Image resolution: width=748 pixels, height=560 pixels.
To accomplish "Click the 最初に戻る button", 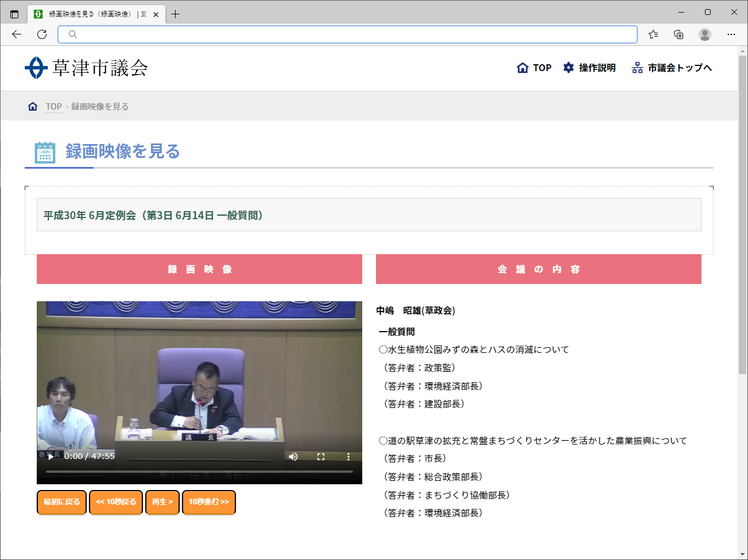I will pos(62,502).
